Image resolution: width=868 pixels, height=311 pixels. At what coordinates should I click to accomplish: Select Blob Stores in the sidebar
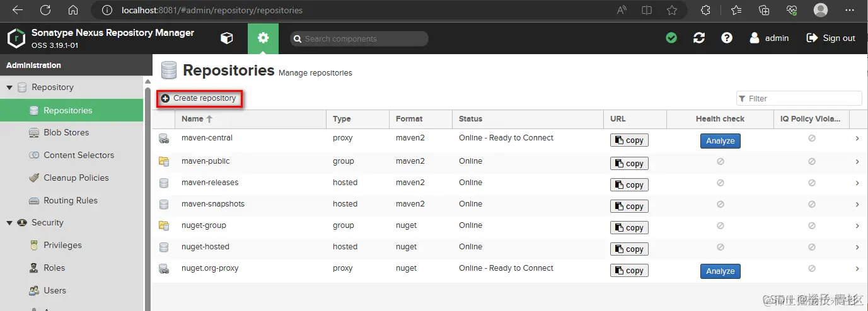coord(66,133)
